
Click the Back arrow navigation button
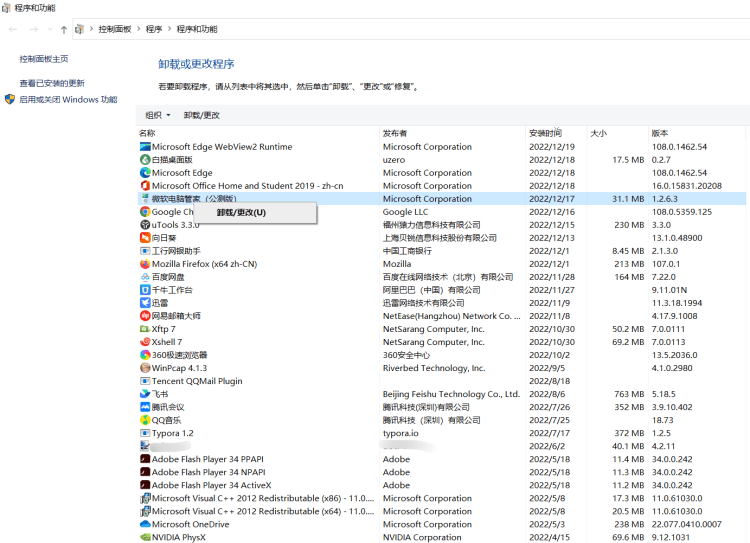tap(13, 30)
